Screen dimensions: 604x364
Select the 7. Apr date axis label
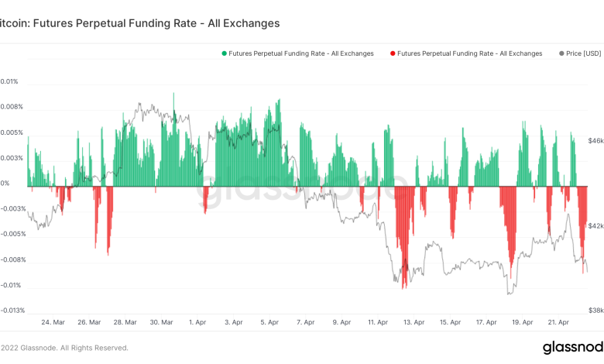coord(305,321)
